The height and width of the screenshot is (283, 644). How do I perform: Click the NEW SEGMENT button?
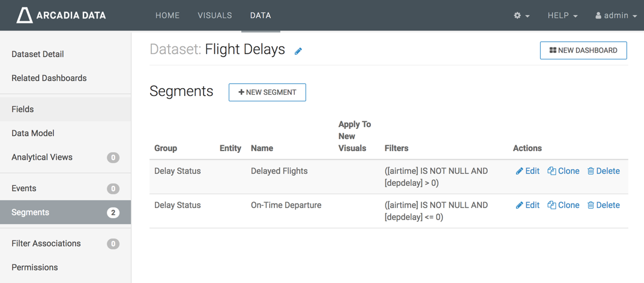[x=267, y=92]
